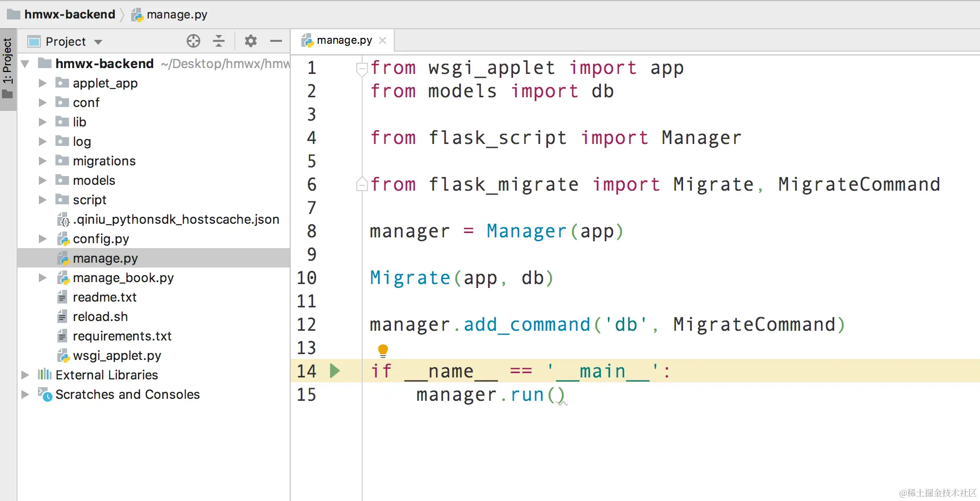Click the migrations folder icon
Viewport: 980px width, 501px height.
click(x=62, y=161)
